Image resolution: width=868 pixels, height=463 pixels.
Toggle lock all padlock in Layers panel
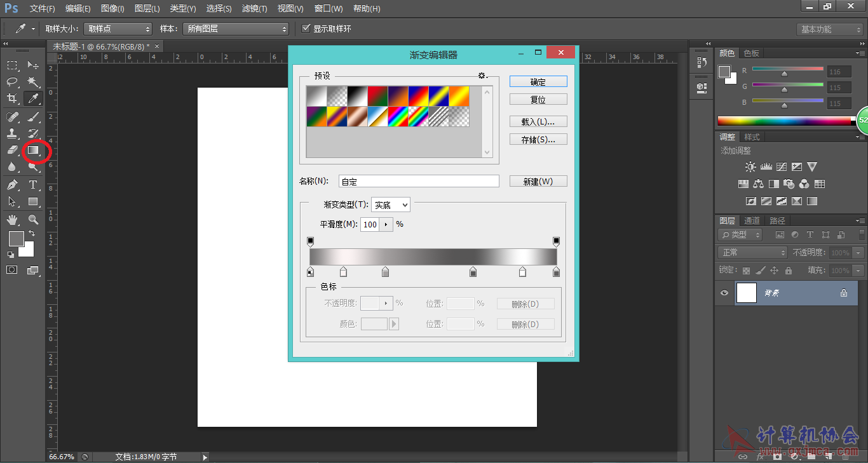coord(788,271)
